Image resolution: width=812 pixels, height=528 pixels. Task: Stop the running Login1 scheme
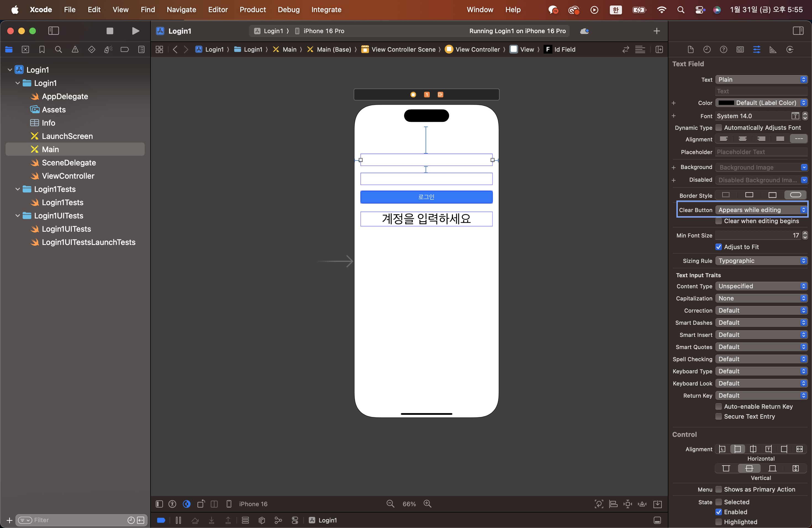[x=110, y=31]
